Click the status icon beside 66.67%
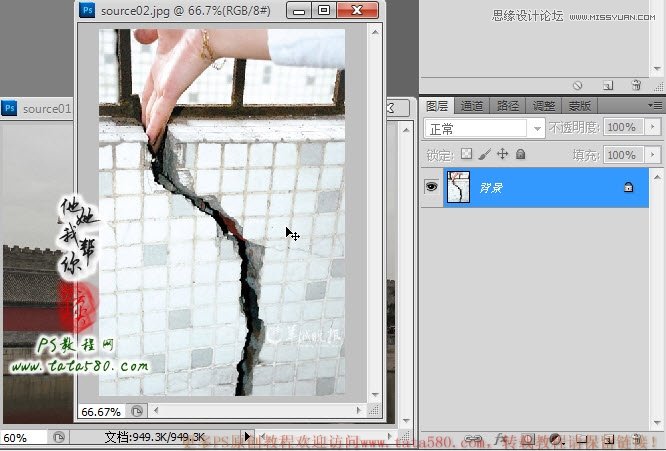This screenshot has width=666, height=451. (137, 411)
